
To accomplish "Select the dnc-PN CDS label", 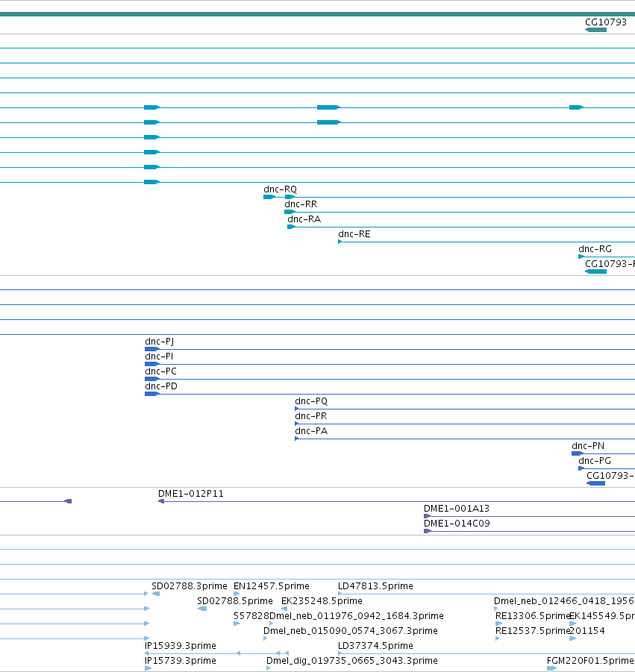I will click(588, 446).
